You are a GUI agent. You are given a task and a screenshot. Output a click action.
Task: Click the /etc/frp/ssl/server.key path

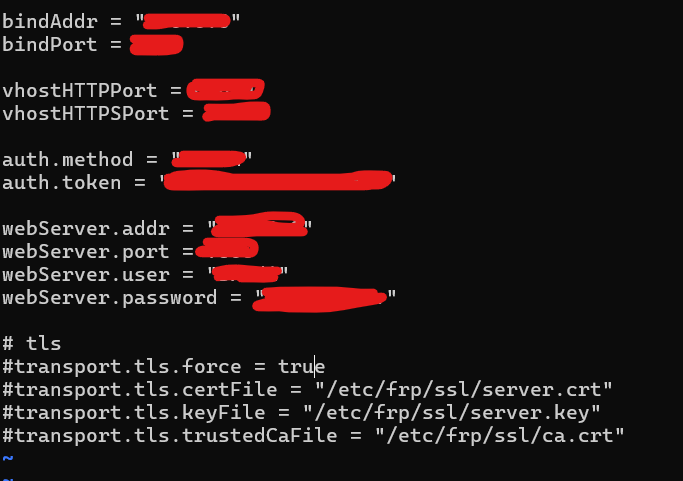tap(452, 413)
